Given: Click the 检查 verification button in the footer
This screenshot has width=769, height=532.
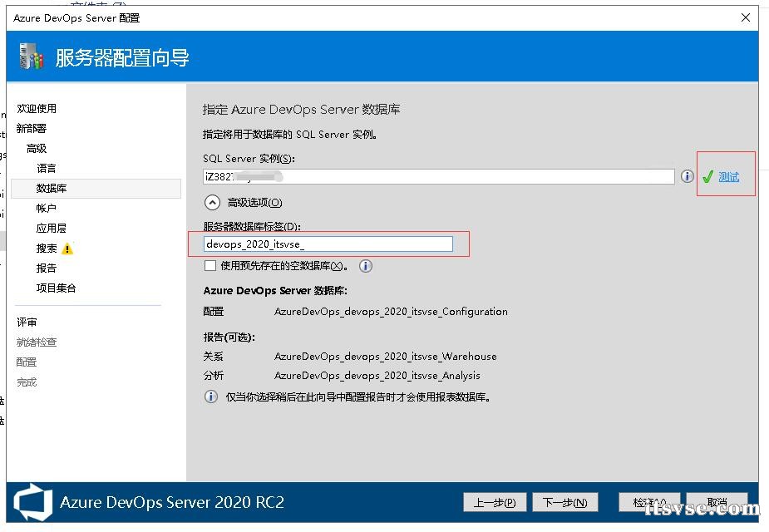Looking at the screenshot, I should coord(649,503).
